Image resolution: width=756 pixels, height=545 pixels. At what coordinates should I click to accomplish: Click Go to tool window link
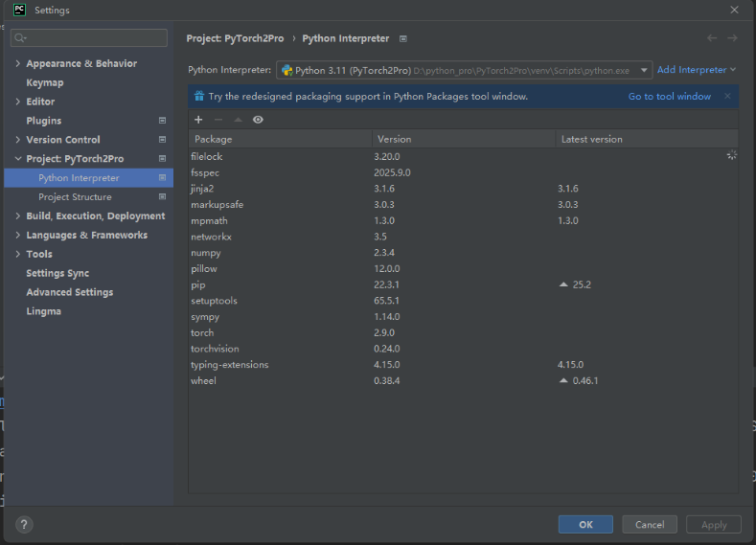coord(669,97)
